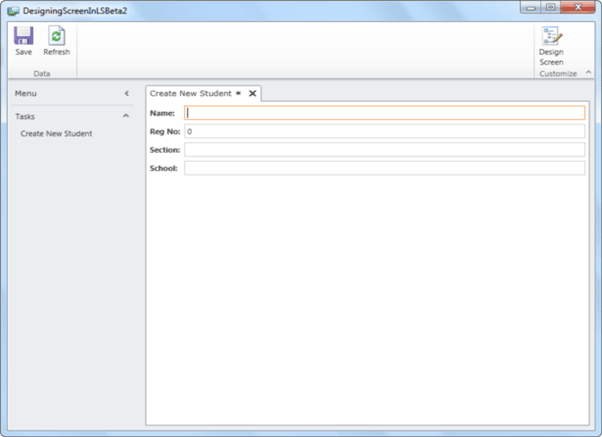Maximize the DesigningScreenInLSBeta2 window
The height and width of the screenshot is (437, 602).
[551, 8]
